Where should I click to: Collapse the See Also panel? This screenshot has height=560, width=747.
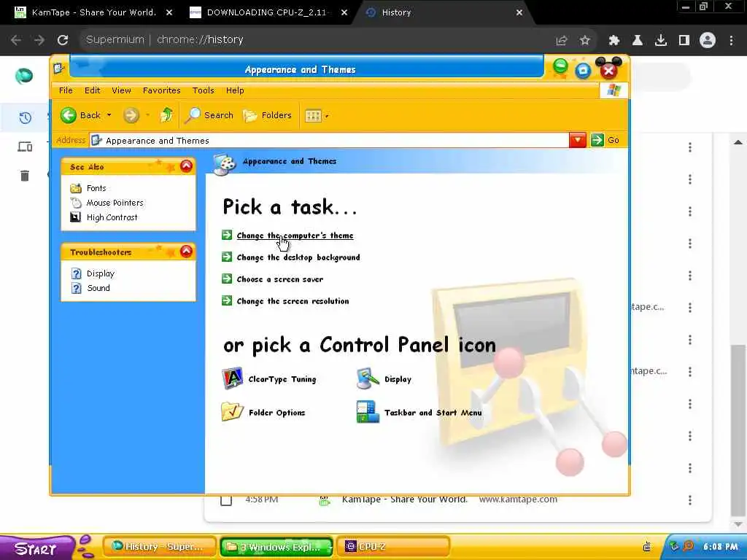coord(186,166)
